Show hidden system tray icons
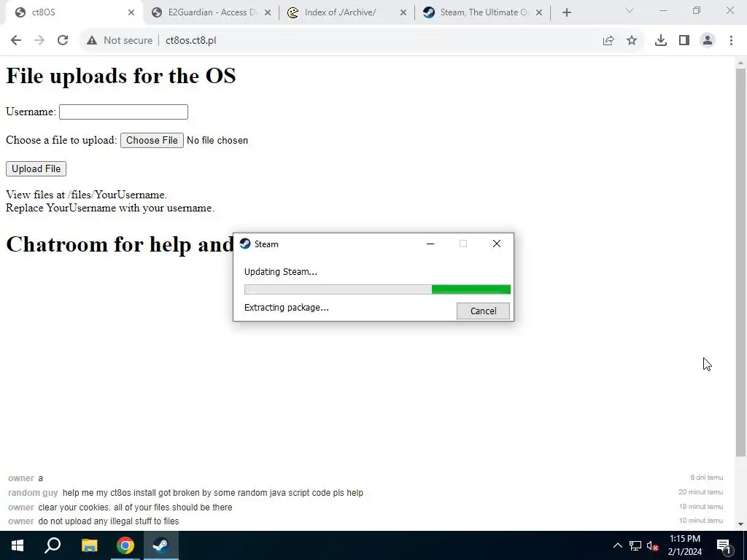 coord(617,545)
